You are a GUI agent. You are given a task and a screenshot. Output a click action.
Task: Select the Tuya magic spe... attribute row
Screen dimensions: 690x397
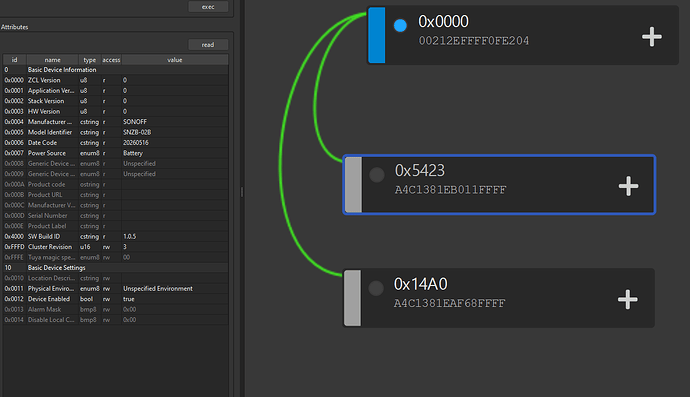coord(116,257)
